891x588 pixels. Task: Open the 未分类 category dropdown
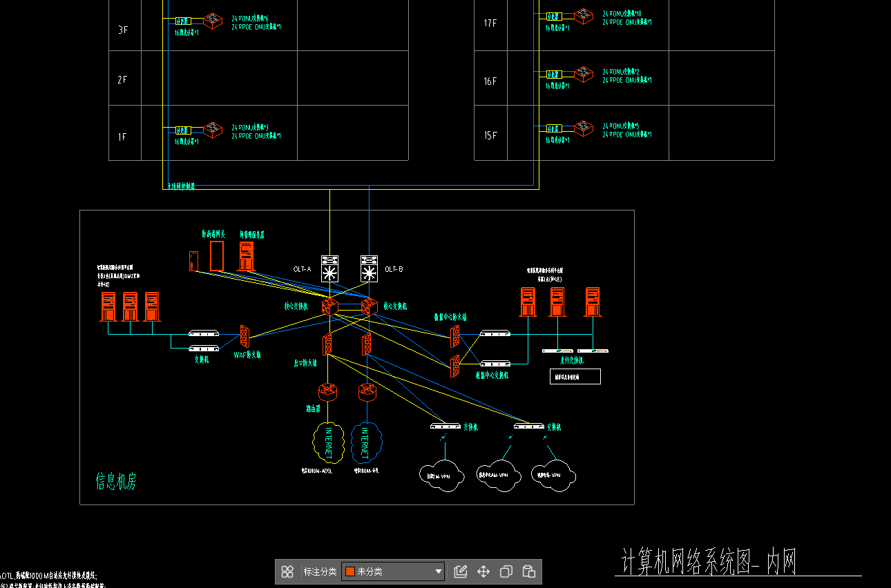click(x=437, y=571)
